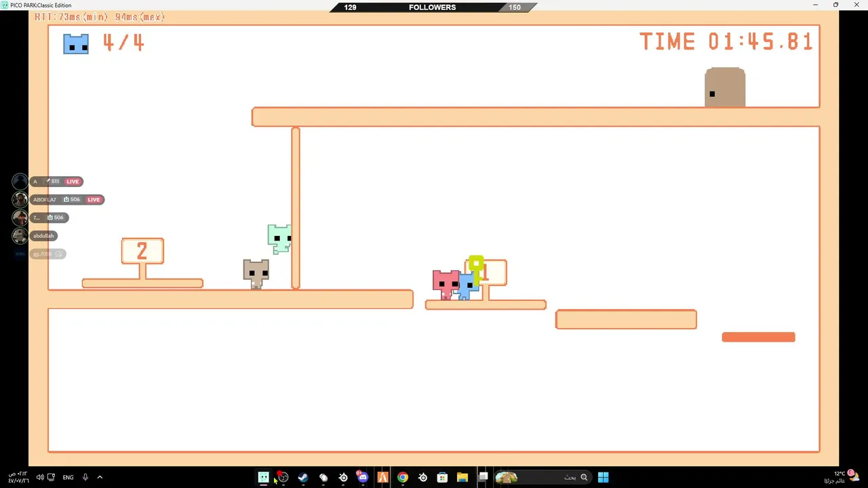Click the 129 follower count
Screen dimensions: 868x488
350,7
